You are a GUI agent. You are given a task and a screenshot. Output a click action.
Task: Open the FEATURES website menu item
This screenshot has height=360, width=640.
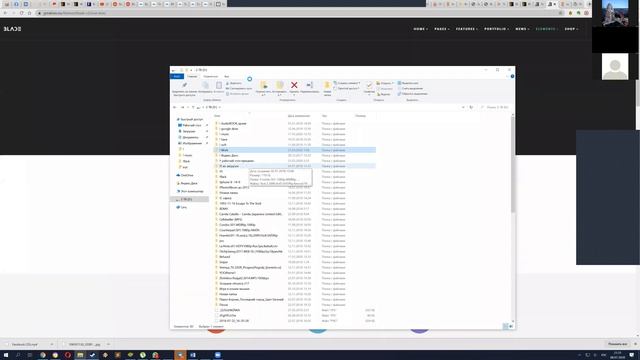point(467,29)
